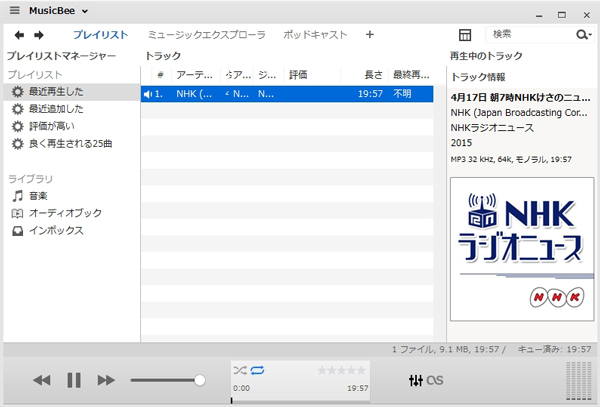Select the 評価が高い playlist
Screen dimensions: 600x407
pyautogui.click(x=72, y=126)
